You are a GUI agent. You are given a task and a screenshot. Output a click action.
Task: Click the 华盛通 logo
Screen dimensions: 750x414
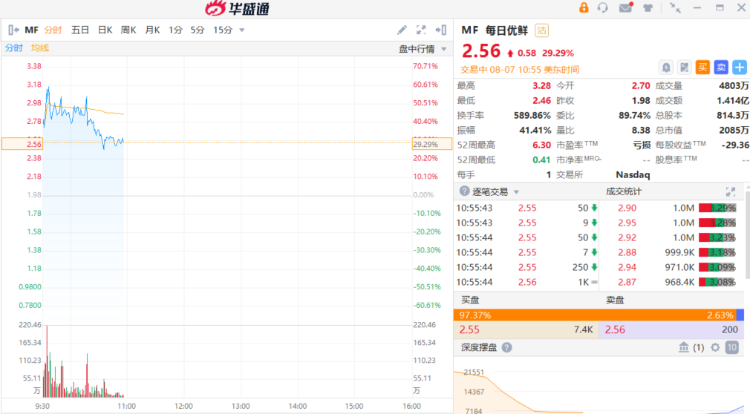pos(238,8)
